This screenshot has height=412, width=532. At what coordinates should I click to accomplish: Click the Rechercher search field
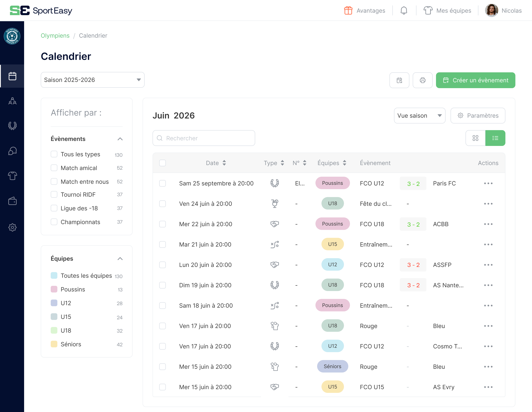[x=204, y=138]
